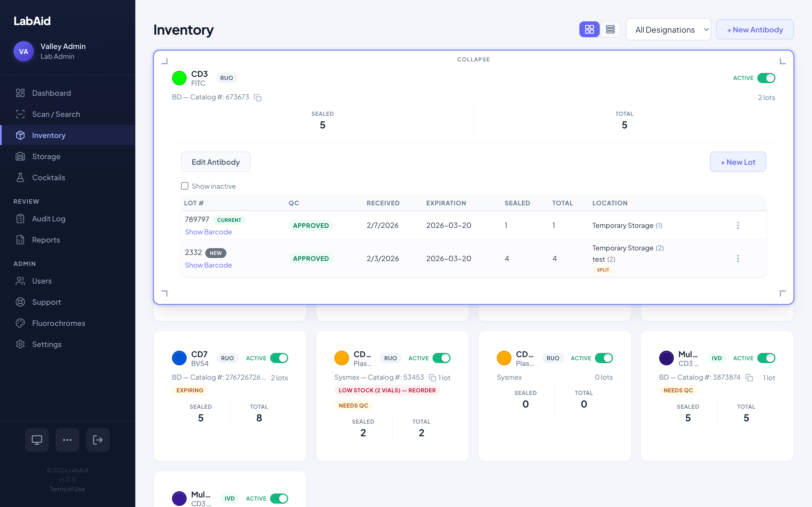This screenshot has width=812, height=507.
Task: Open the three-dots more options in sidebar
Action: [x=67, y=440]
